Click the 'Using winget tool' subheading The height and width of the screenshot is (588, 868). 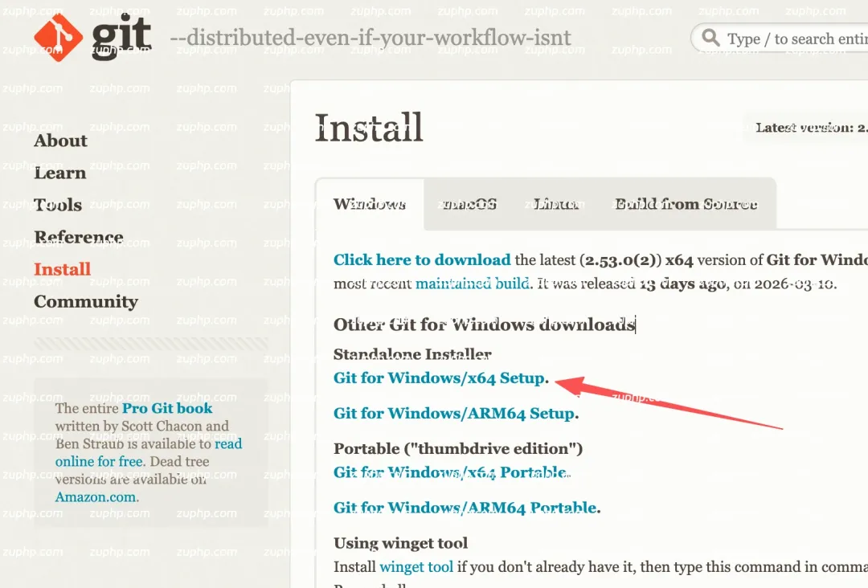click(x=400, y=543)
